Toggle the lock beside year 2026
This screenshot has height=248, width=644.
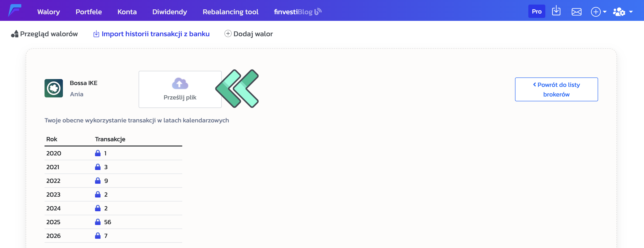click(98, 236)
